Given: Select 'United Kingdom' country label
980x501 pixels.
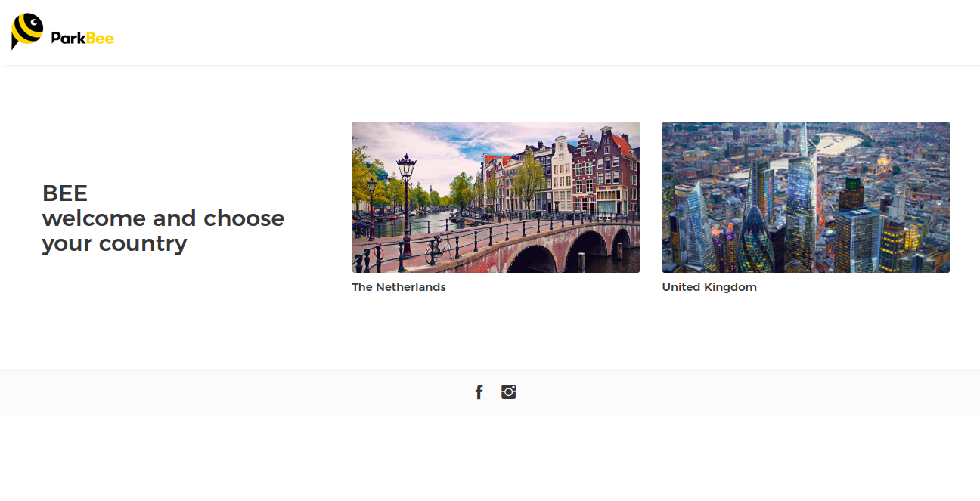Looking at the screenshot, I should [709, 287].
